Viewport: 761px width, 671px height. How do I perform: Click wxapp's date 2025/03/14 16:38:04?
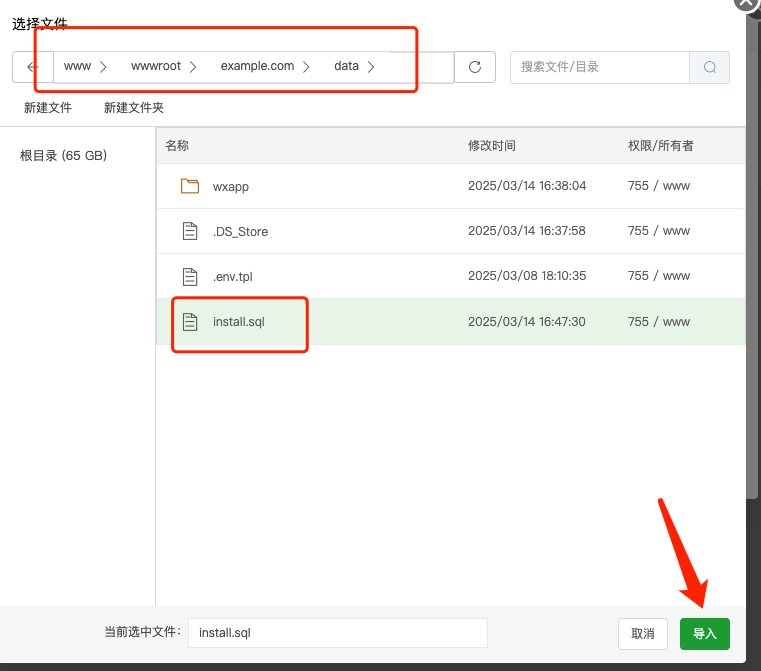tap(527, 186)
